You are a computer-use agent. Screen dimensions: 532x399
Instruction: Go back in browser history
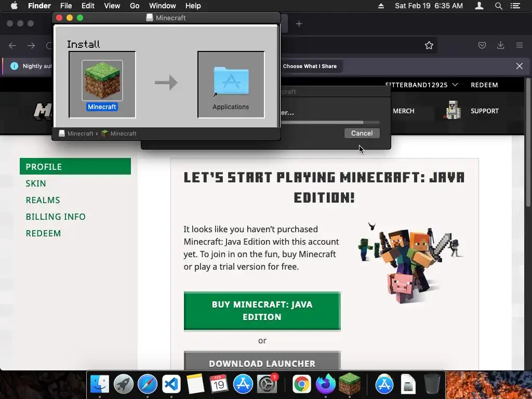(x=12, y=46)
